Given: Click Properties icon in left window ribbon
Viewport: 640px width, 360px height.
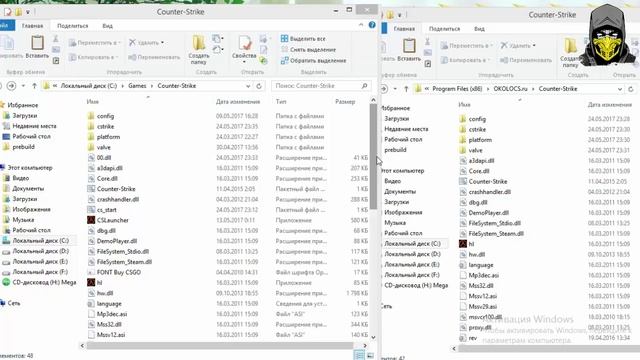Looking at the screenshot, I should 244,43.
